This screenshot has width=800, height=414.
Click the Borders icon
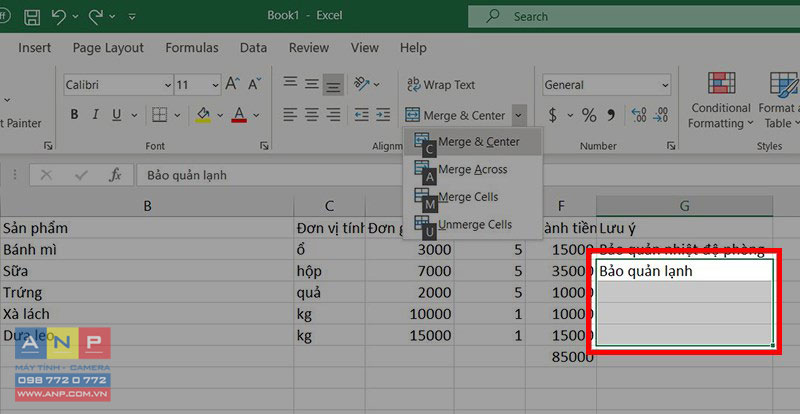[x=160, y=115]
